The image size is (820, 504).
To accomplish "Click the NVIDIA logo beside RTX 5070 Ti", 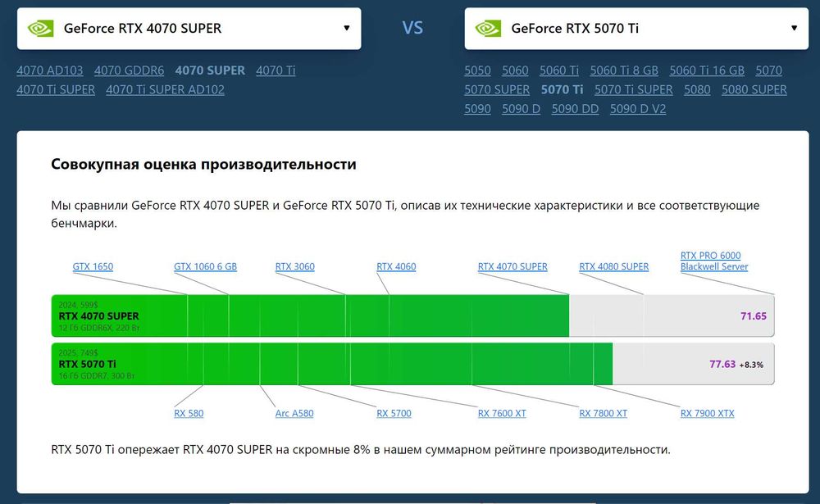I will point(488,28).
